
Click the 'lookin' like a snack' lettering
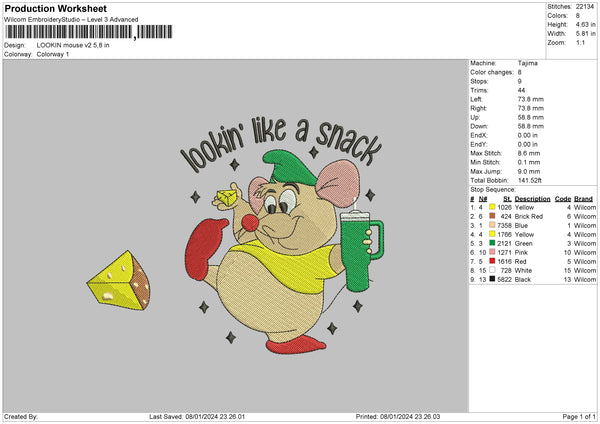click(281, 144)
